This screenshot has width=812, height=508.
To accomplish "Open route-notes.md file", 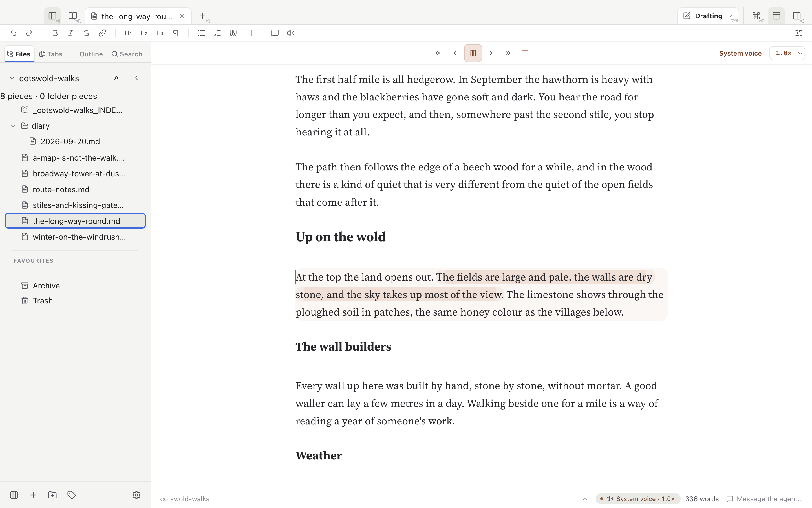I will [x=76, y=189].
